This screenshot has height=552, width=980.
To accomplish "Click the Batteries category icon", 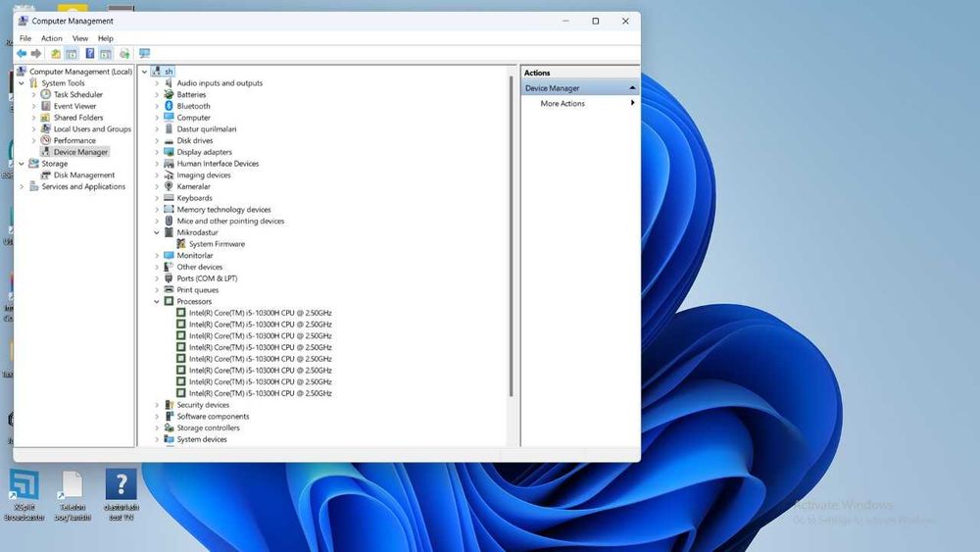I will [169, 94].
